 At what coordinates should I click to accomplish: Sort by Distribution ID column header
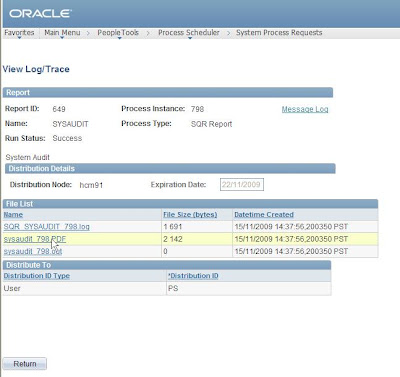pyautogui.click(x=193, y=276)
